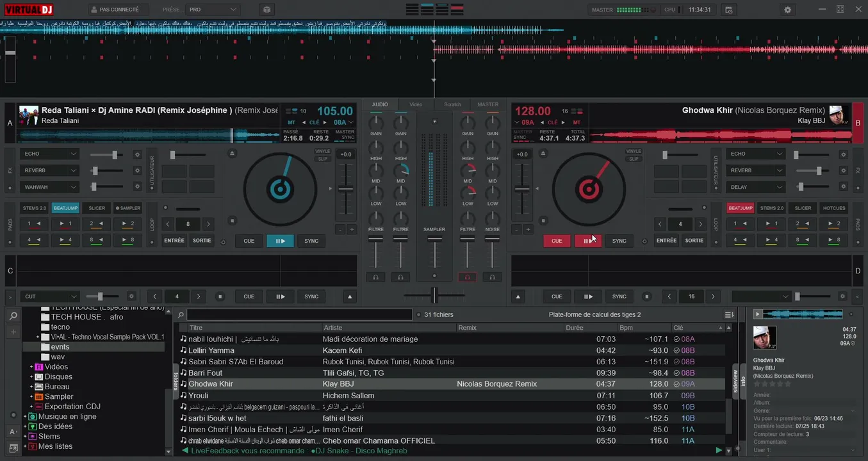Open the DELAY effect dropdown on deck B
The width and height of the screenshot is (868, 461).
755,187
